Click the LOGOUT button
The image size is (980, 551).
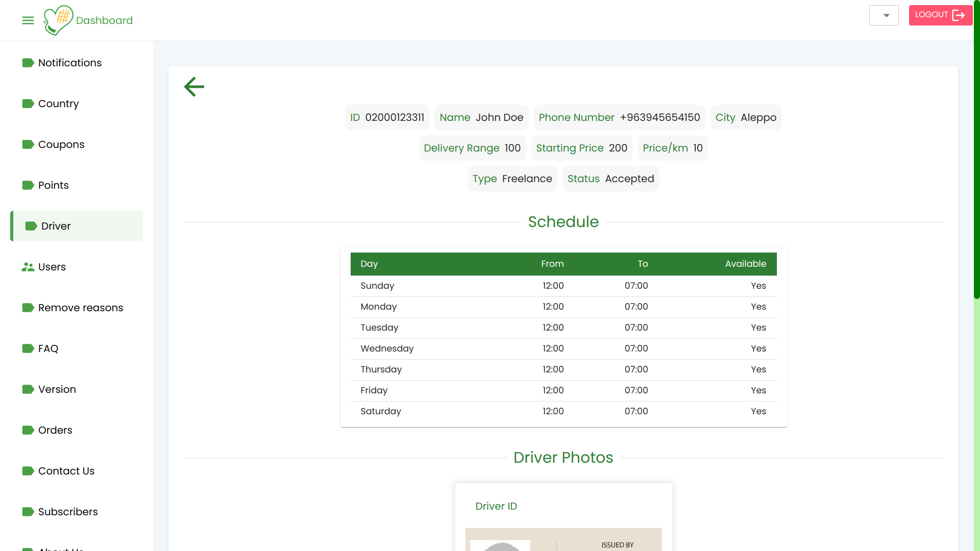pyautogui.click(x=940, y=15)
